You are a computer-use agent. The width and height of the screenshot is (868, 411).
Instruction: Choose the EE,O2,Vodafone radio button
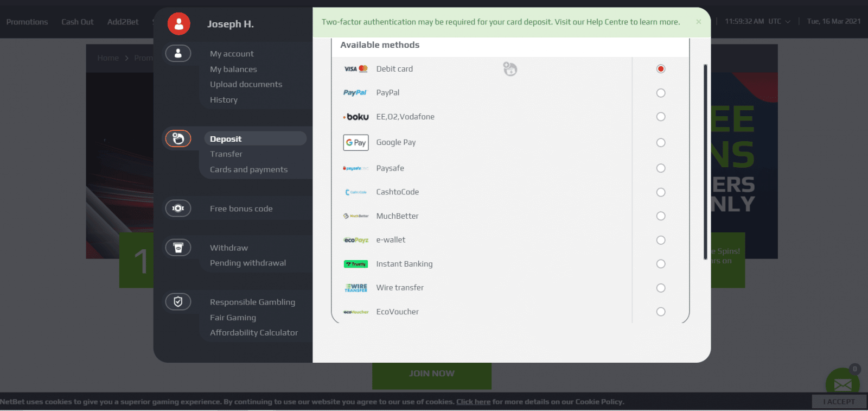point(661,117)
